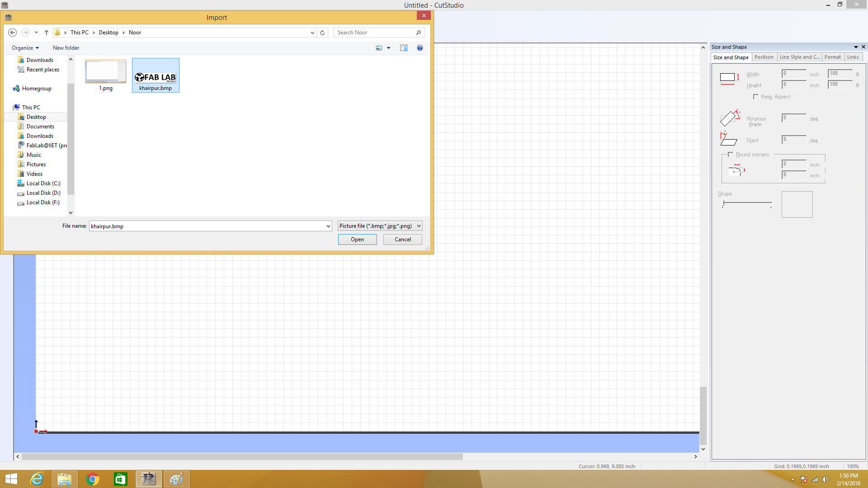Click in the Search Noor field
Viewport: 868px width, 488px height.
click(374, 33)
